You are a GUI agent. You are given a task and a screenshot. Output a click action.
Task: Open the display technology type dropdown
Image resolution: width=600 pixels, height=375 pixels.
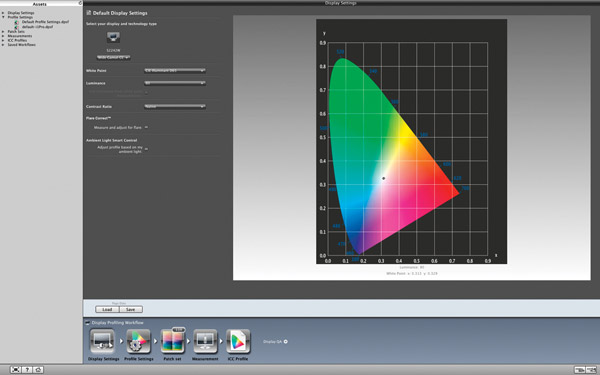(x=113, y=58)
